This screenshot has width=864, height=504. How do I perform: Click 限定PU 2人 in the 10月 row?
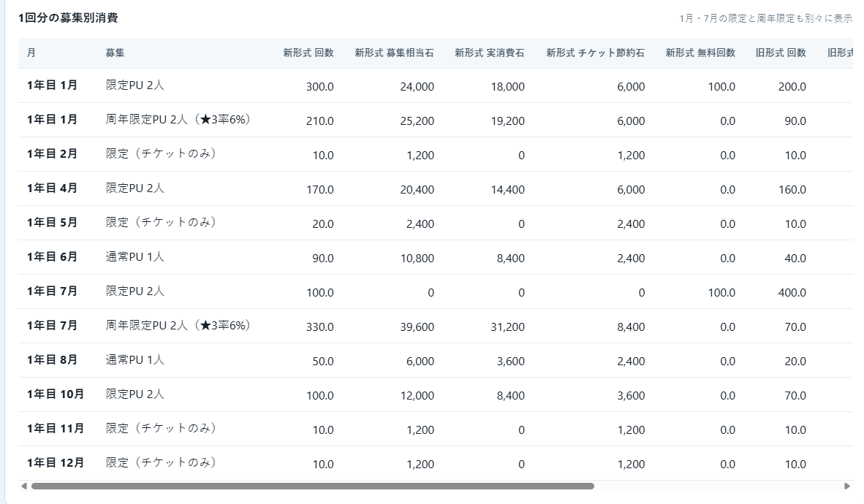(135, 394)
